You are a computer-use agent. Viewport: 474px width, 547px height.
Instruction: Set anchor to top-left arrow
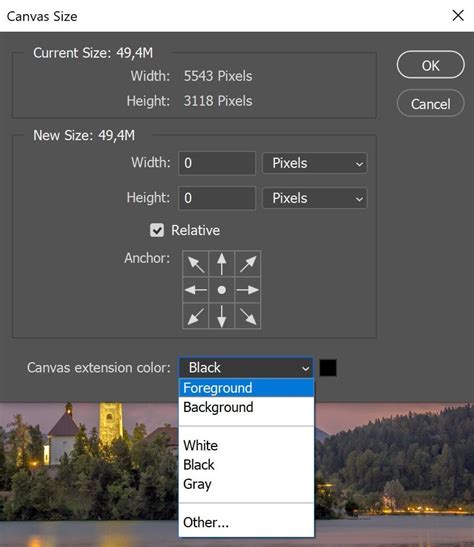[196, 264]
